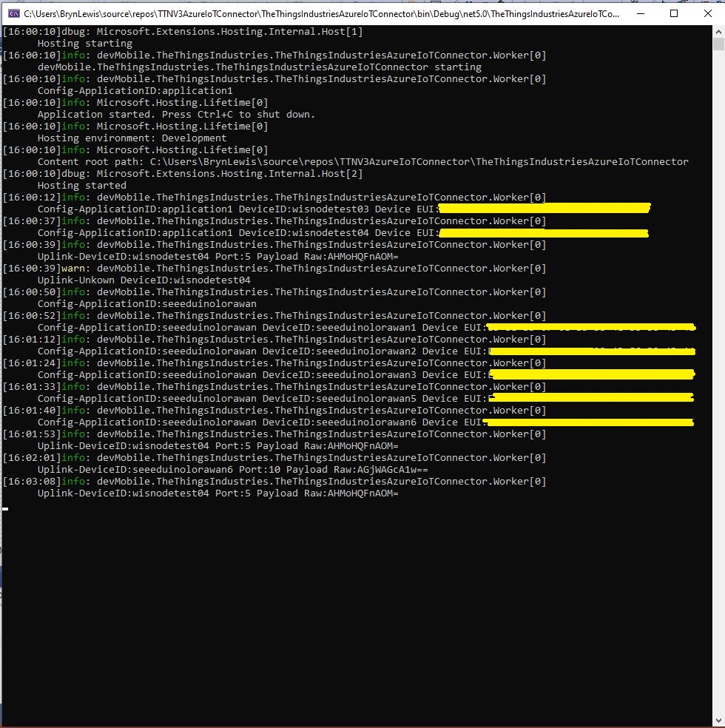Click the console app icon in title bar
Viewport: 725px width, 728px height.
point(13,13)
